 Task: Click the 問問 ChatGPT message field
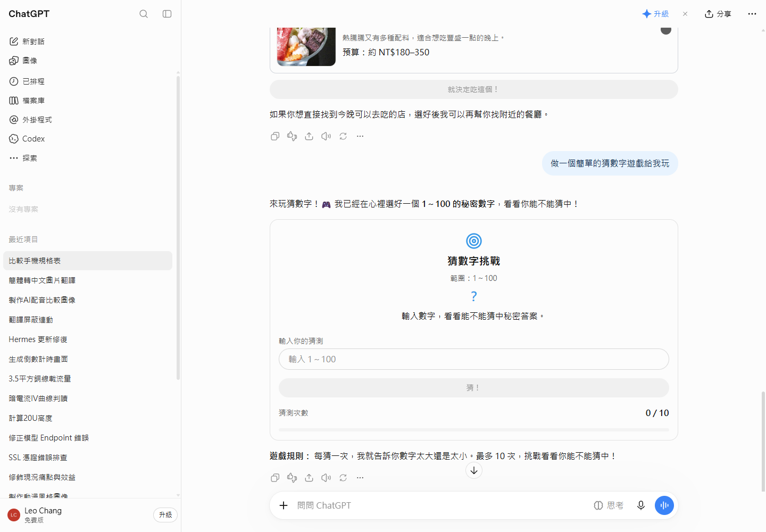442,505
